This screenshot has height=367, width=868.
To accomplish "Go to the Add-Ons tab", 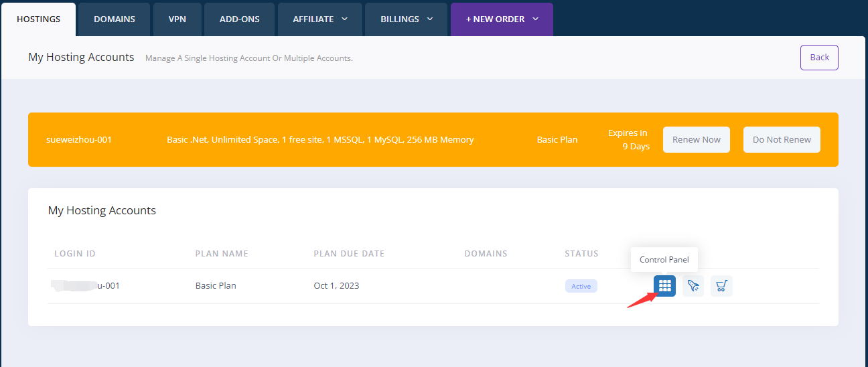I will (x=239, y=19).
